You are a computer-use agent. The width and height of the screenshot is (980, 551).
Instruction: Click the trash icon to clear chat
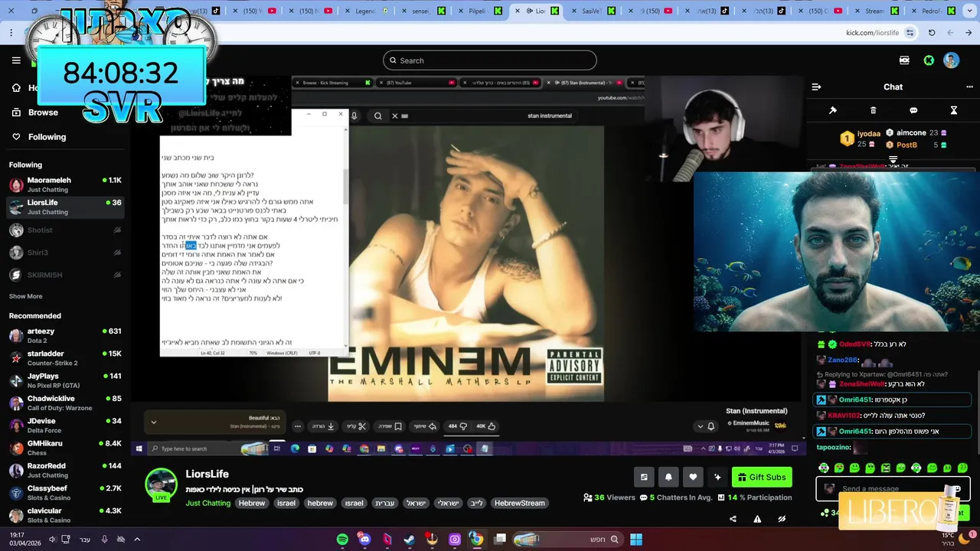pyautogui.click(x=874, y=110)
